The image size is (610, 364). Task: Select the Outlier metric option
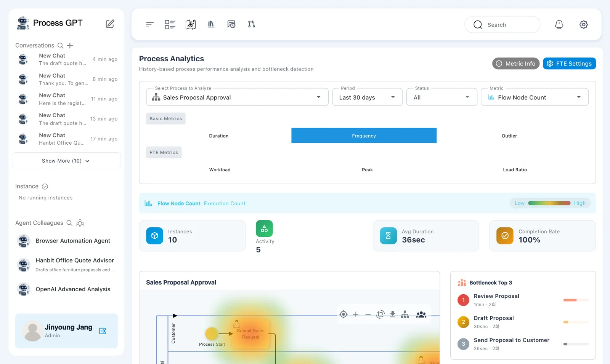509,136
